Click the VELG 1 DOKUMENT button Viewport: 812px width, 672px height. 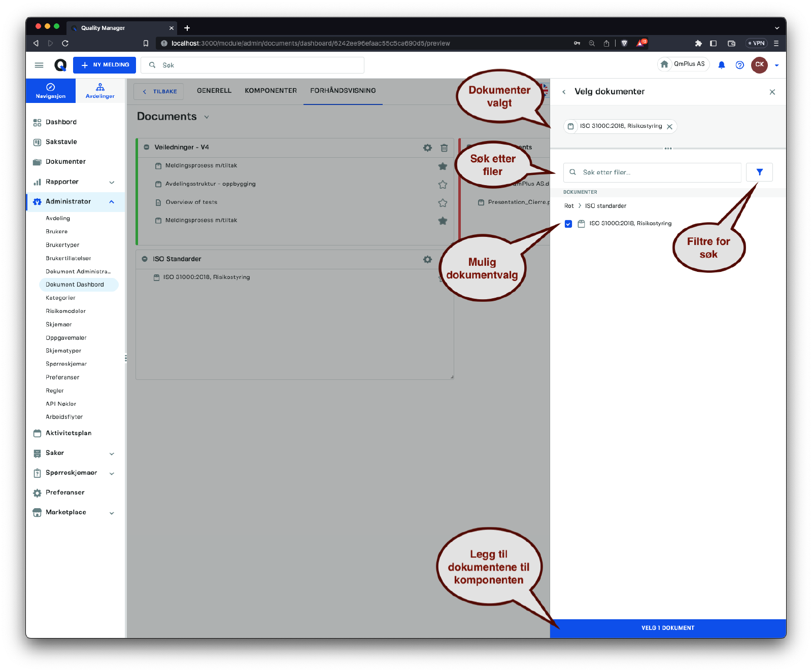point(667,628)
